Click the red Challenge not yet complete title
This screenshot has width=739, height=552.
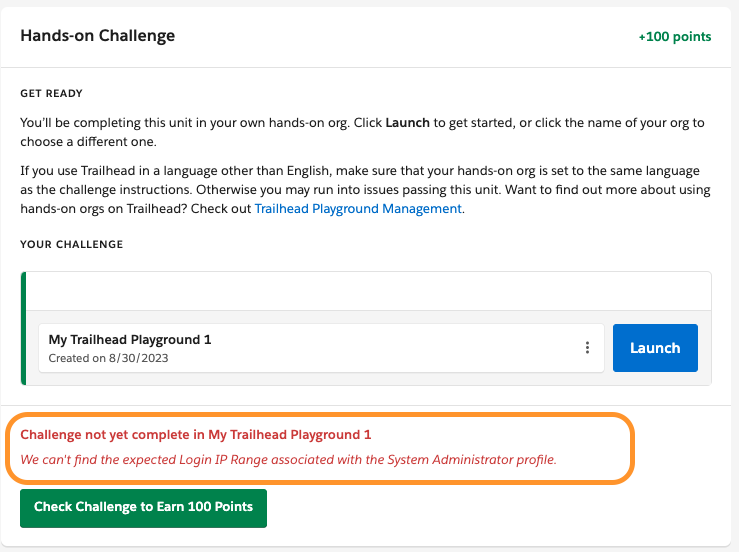pyautogui.click(x=196, y=435)
